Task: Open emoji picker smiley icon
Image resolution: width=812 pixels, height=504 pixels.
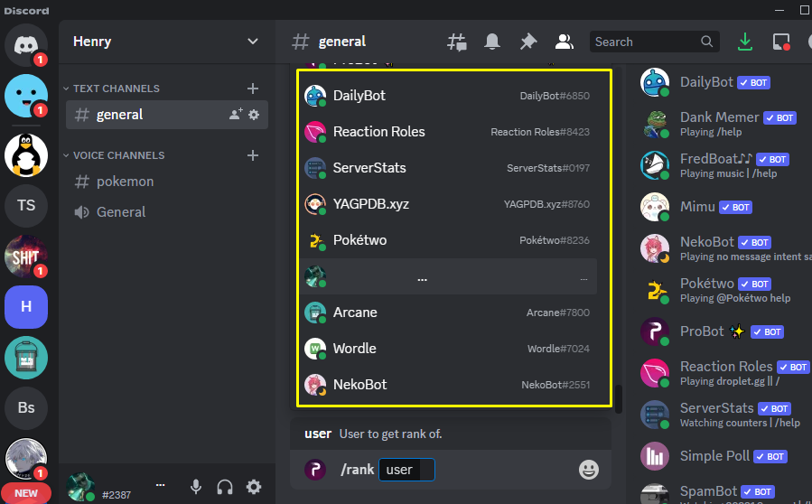Action: (589, 470)
